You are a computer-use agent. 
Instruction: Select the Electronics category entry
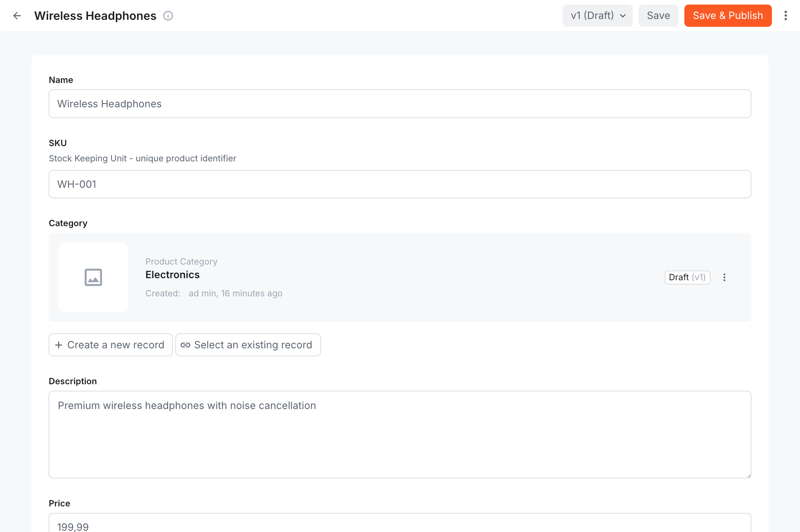[x=172, y=274]
